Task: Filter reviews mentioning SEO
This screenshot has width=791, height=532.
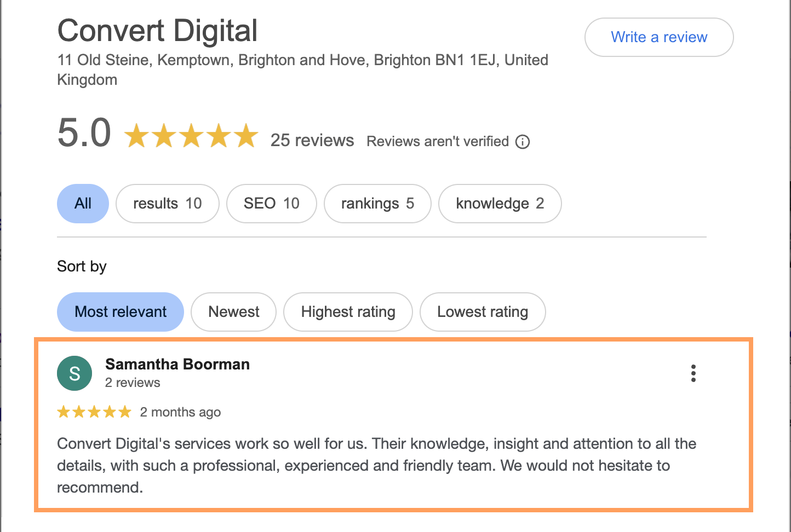Action: [271, 204]
